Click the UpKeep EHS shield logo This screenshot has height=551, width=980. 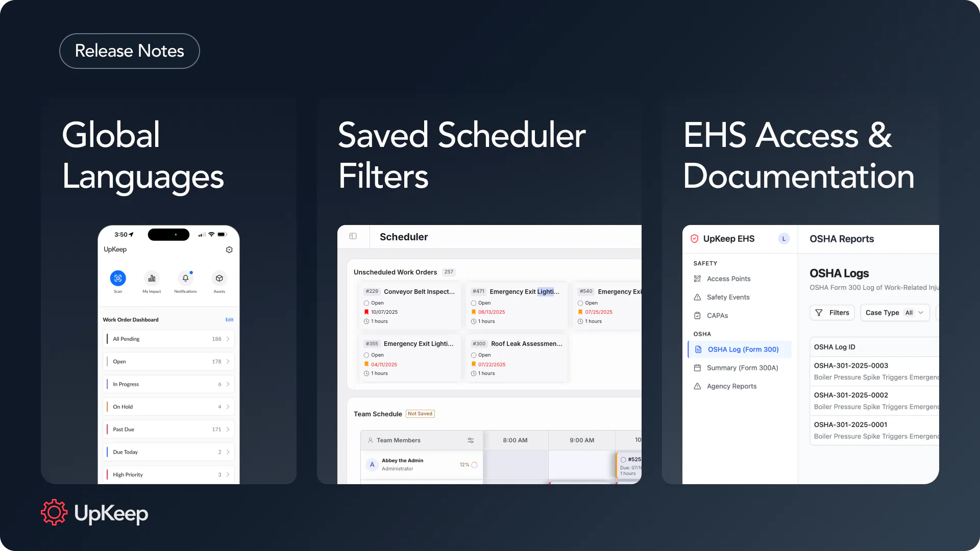pos(694,239)
